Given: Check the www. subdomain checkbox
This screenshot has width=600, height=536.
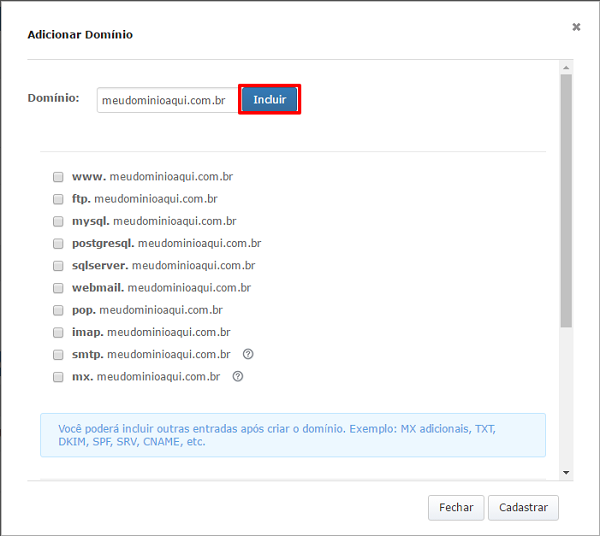Looking at the screenshot, I should click(x=58, y=177).
